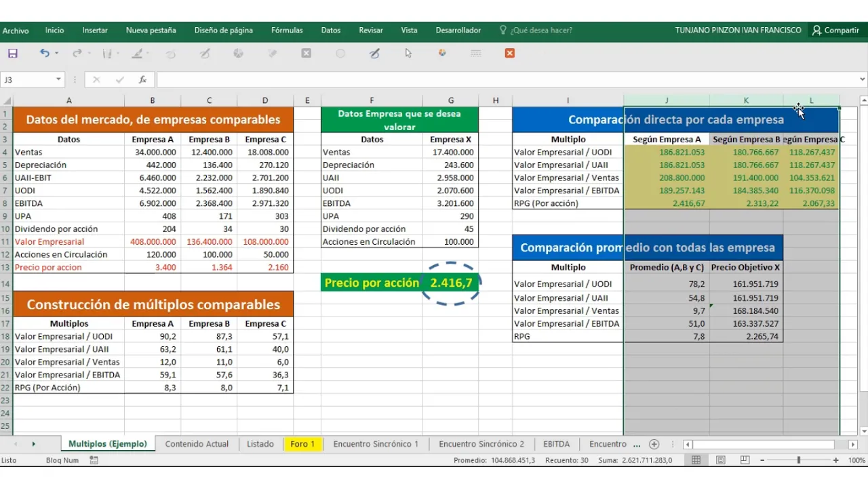Open the Archivo menu
Image resolution: width=868 pixels, height=488 pixels.
16,30
